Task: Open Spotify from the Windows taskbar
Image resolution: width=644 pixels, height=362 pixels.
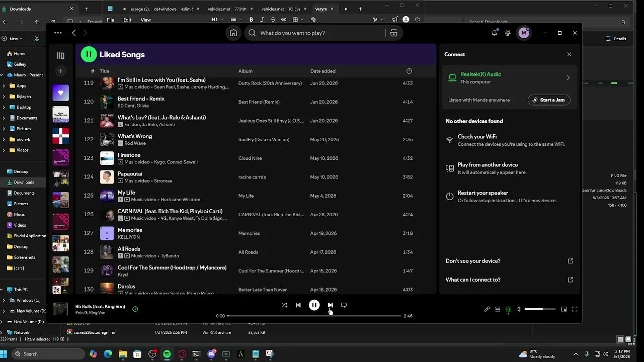Action: click(167, 354)
